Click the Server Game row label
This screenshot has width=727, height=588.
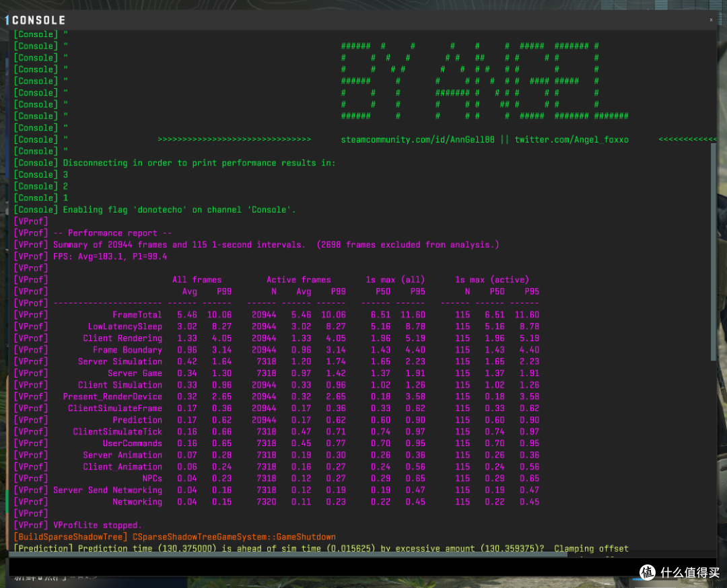(135, 373)
